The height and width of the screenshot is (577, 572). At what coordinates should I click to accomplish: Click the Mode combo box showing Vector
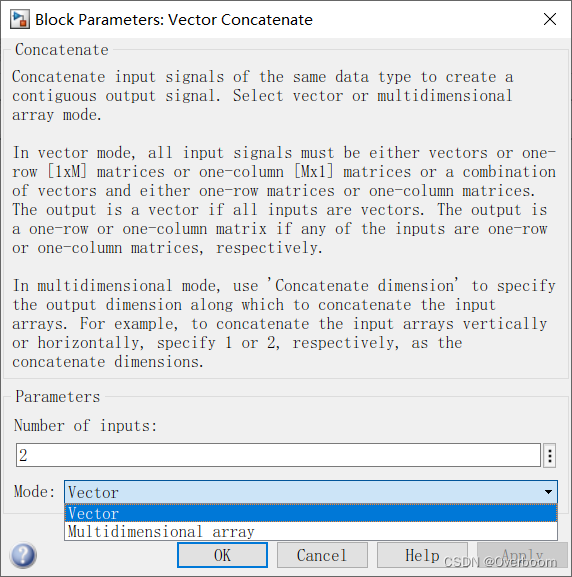pyautogui.click(x=311, y=492)
